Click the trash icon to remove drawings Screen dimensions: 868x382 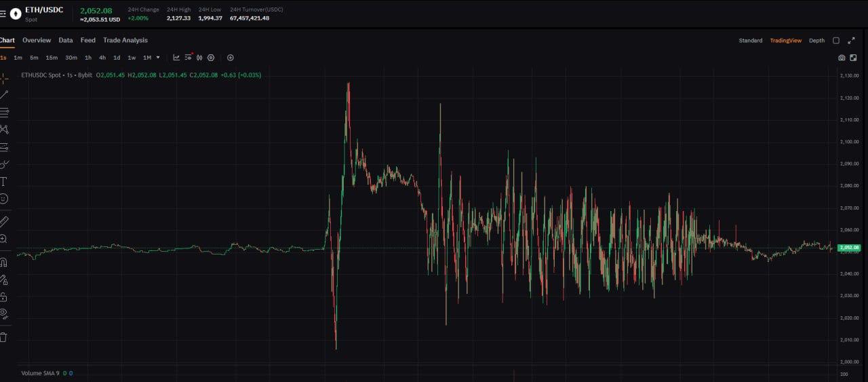(x=4, y=337)
